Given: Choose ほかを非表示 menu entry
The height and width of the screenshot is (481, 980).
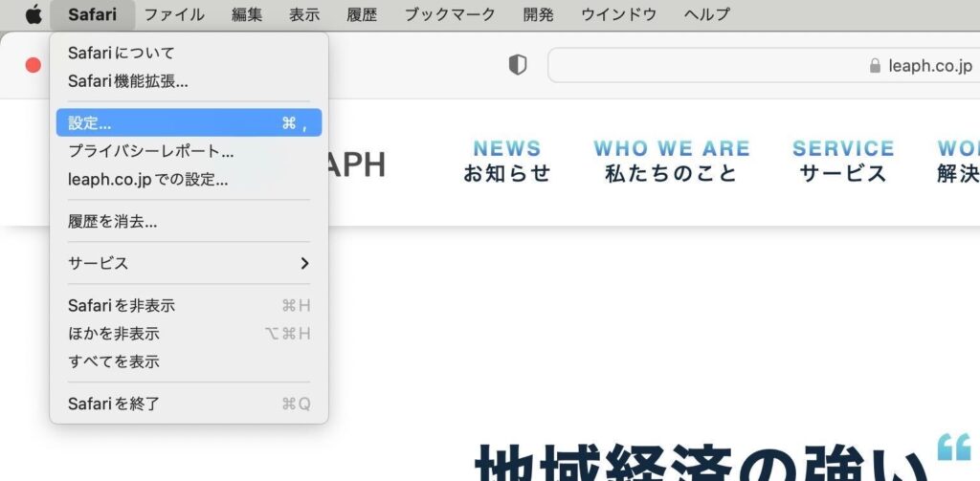Looking at the screenshot, I should [x=189, y=334].
